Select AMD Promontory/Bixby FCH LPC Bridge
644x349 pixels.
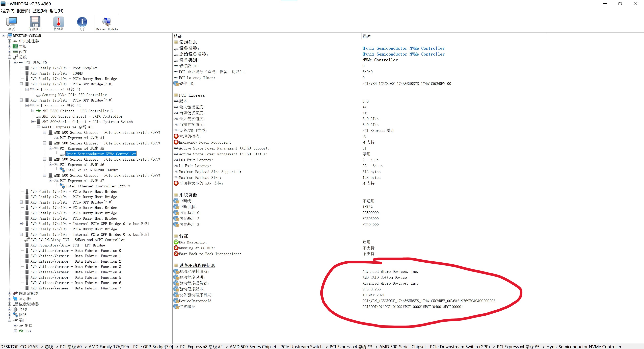pyautogui.click(x=67, y=245)
